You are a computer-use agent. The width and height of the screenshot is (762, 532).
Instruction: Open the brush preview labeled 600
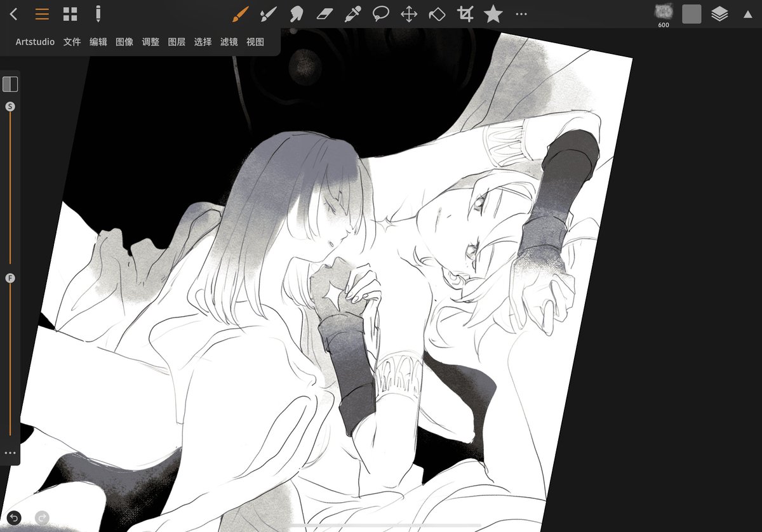pos(664,15)
